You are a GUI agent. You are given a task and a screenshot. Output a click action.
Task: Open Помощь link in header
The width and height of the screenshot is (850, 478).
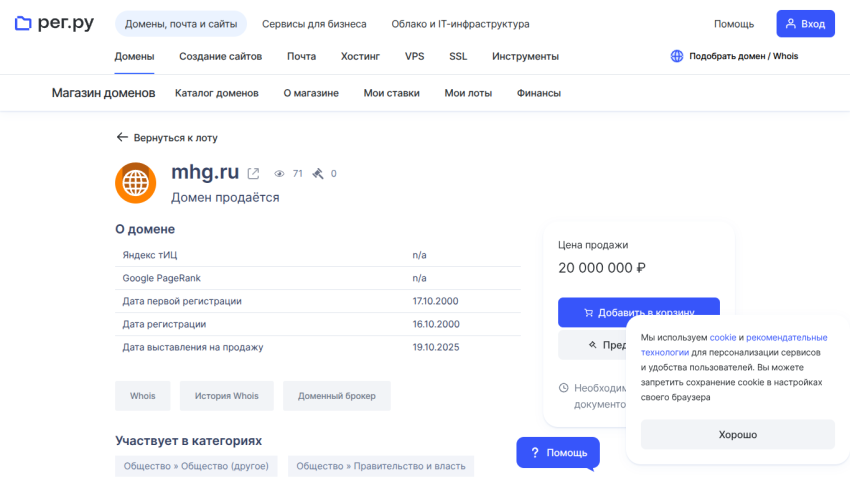click(x=734, y=24)
